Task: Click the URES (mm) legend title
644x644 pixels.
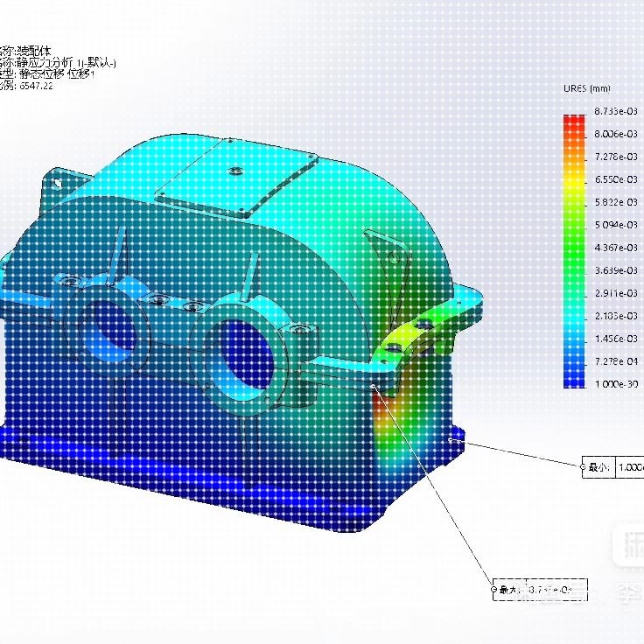Action: tap(587, 88)
